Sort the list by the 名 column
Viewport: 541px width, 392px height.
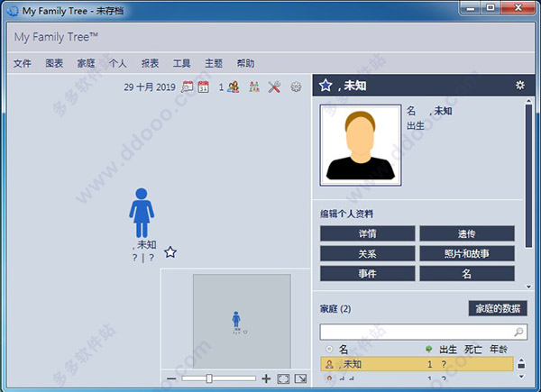click(344, 350)
